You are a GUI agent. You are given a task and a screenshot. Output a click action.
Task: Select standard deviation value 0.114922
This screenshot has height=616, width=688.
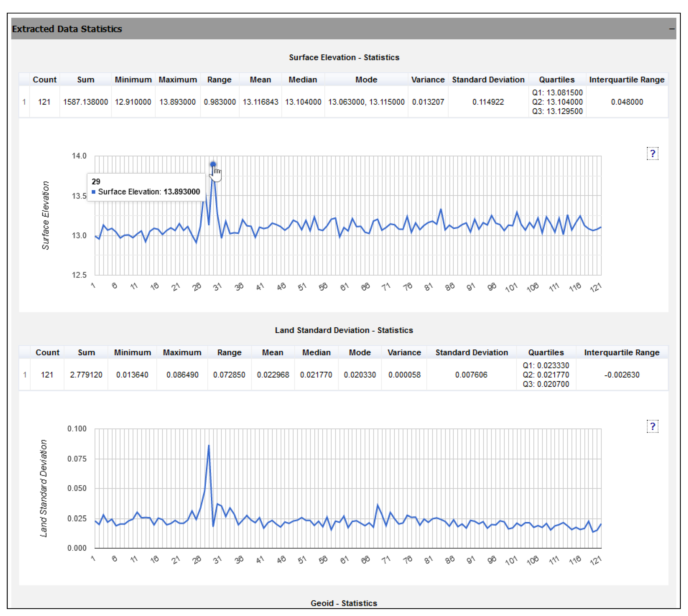(x=488, y=102)
